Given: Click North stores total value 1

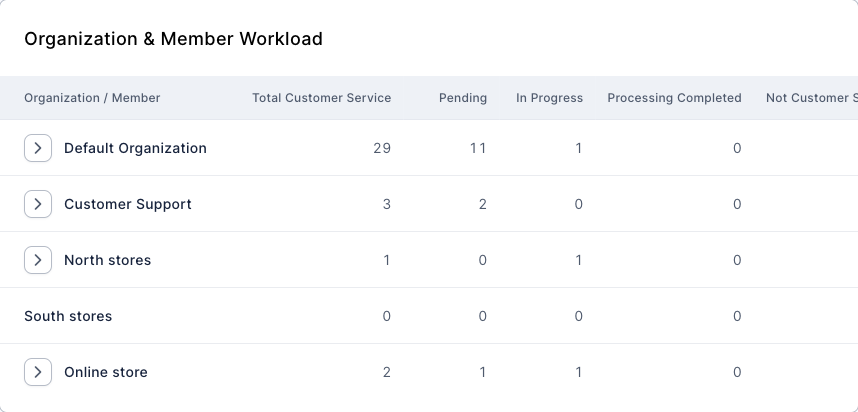Looking at the screenshot, I should coord(386,260).
